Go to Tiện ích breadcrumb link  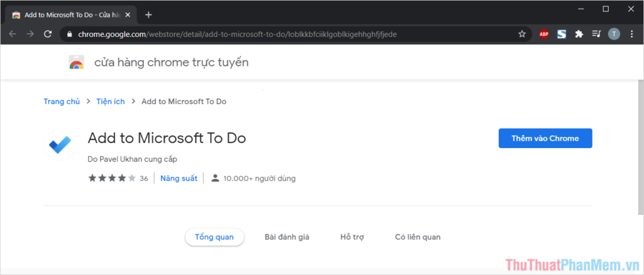point(111,102)
